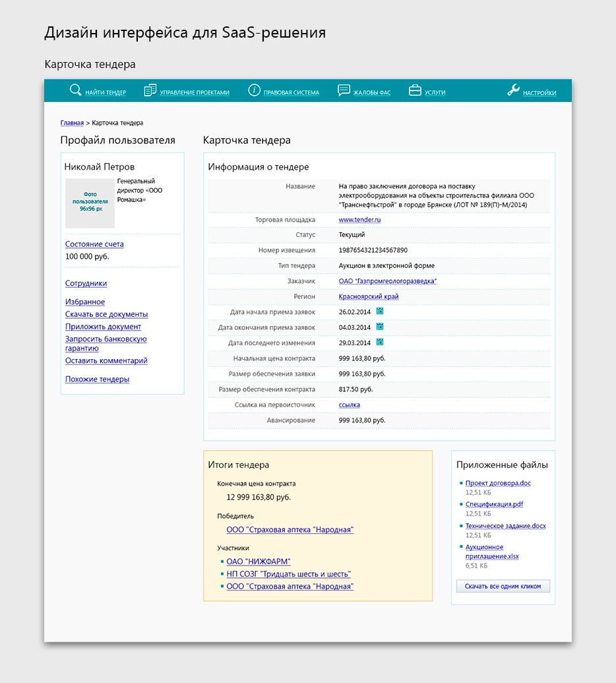Open the Управление проектами menu item
Screen dimensions: 616x683
(x=195, y=92)
